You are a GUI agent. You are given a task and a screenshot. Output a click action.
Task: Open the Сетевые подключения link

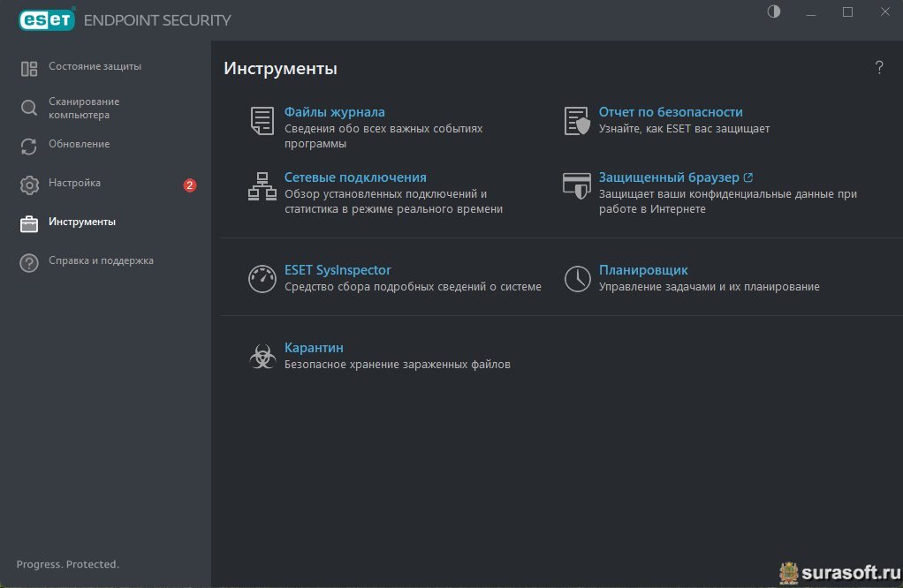355,177
